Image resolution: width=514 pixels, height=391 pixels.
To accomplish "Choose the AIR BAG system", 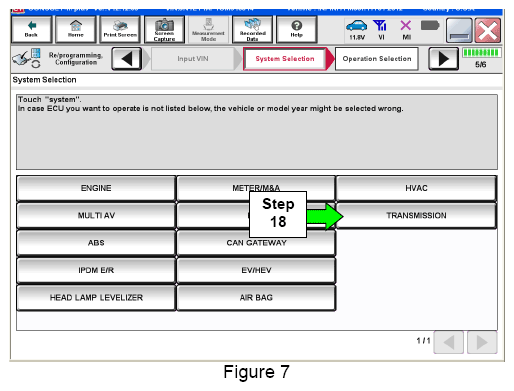I will pos(256,297).
